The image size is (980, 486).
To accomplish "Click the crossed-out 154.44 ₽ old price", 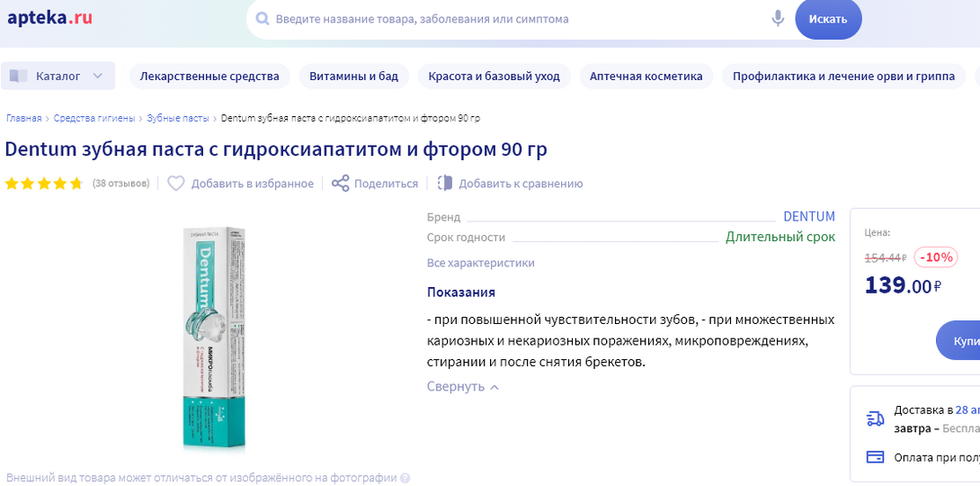I will (886, 257).
